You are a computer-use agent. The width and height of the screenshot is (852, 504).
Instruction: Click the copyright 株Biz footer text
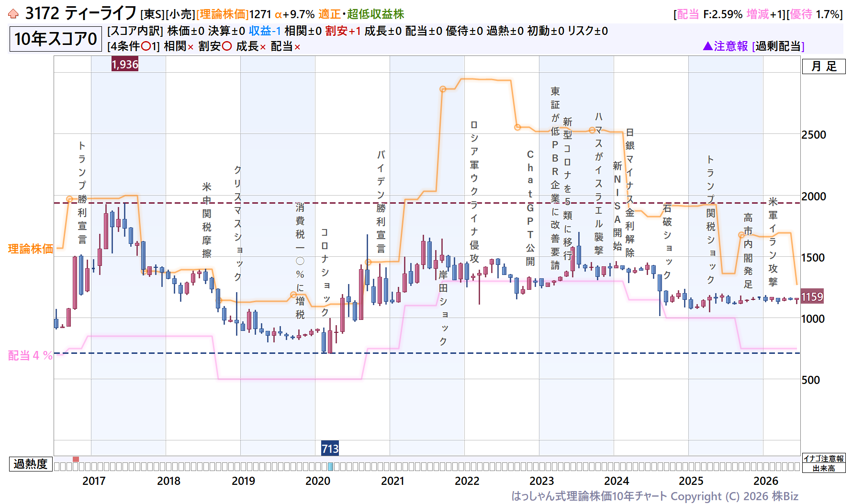(655, 496)
